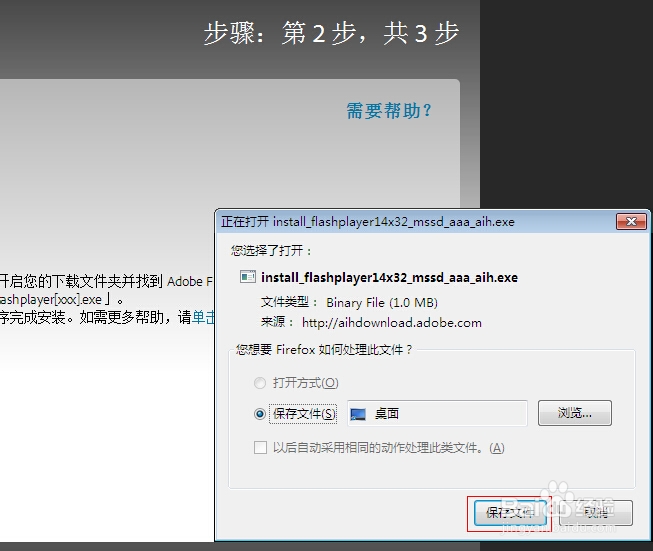Click the dialog title bar text 正在打开

tap(245, 222)
